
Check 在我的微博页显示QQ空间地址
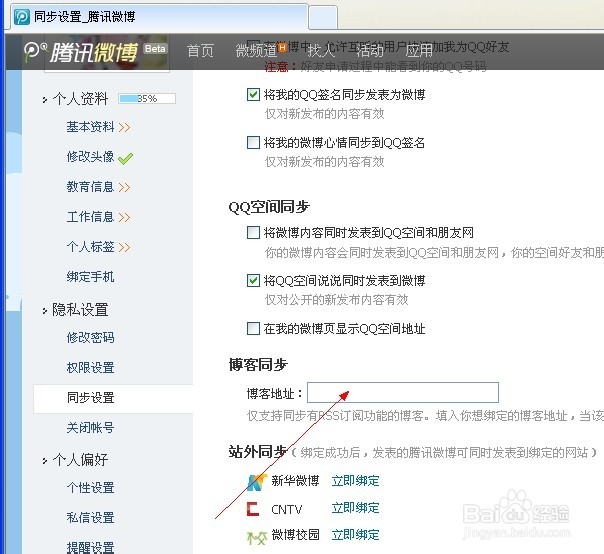pyautogui.click(x=253, y=329)
